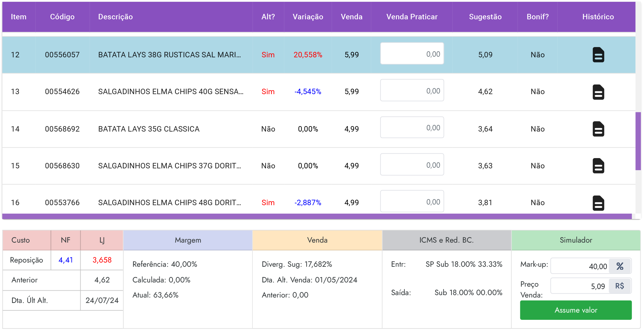The image size is (644, 334).
Task: Click the horizontal purple scrollbar under table
Action: coord(317,216)
